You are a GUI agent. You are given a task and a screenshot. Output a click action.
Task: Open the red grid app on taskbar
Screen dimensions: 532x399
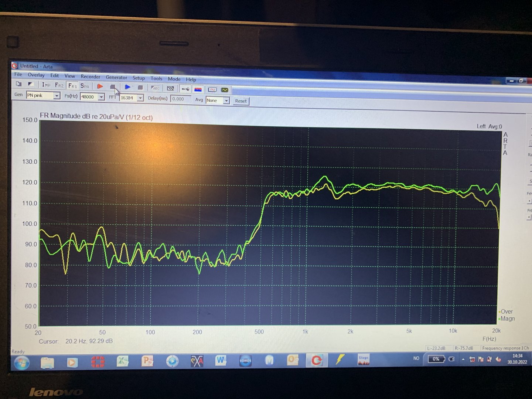[x=98, y=362]
